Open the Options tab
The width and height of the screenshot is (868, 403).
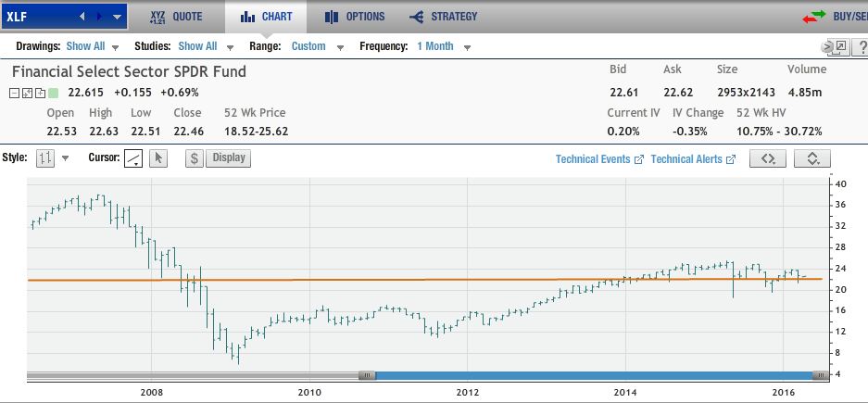[x=355, y=17]
